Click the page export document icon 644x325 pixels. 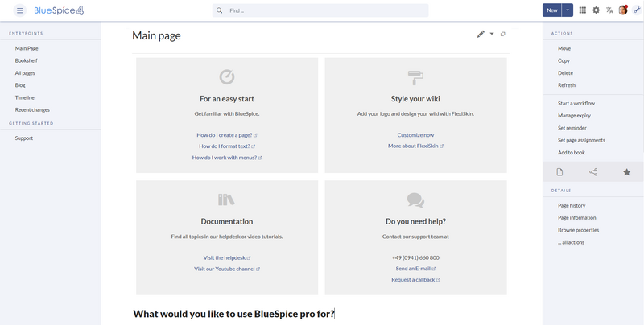(x=559, y=172)
